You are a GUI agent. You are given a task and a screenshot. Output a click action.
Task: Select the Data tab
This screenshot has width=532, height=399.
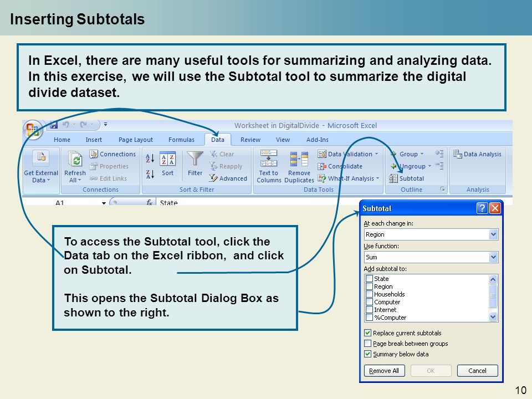coord(218,140)
